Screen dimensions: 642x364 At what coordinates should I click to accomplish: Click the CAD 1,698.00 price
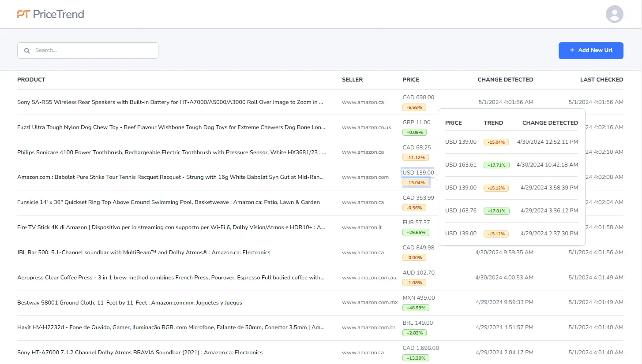click(x=420, y=348)
